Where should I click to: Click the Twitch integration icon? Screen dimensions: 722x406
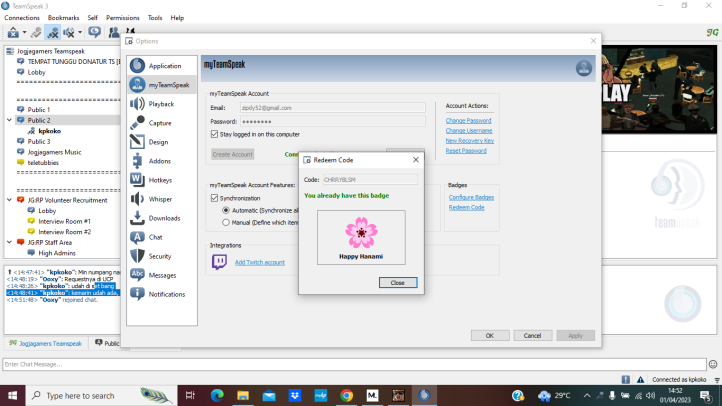(219, 261)
